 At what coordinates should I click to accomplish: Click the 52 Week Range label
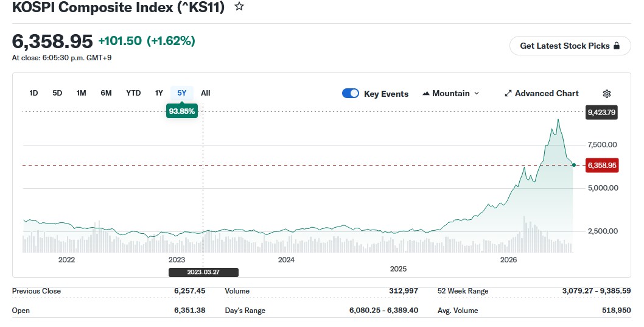(463, 291)
